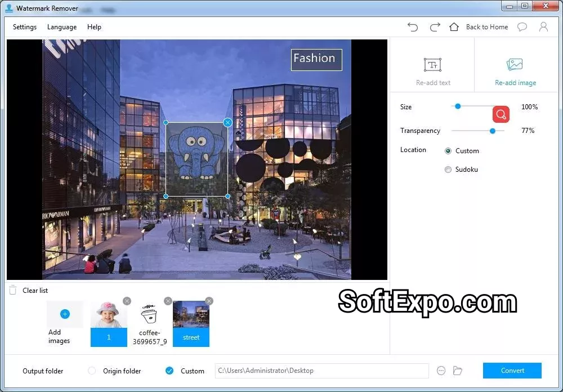Open the Language menu
The image size is (563, 392).
coord(62,26)
